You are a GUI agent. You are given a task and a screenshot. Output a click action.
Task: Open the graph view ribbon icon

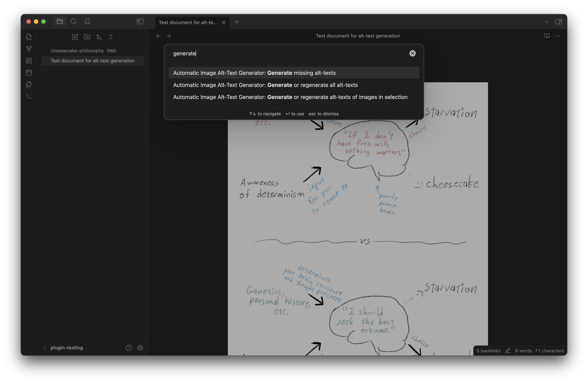(29, 49)
